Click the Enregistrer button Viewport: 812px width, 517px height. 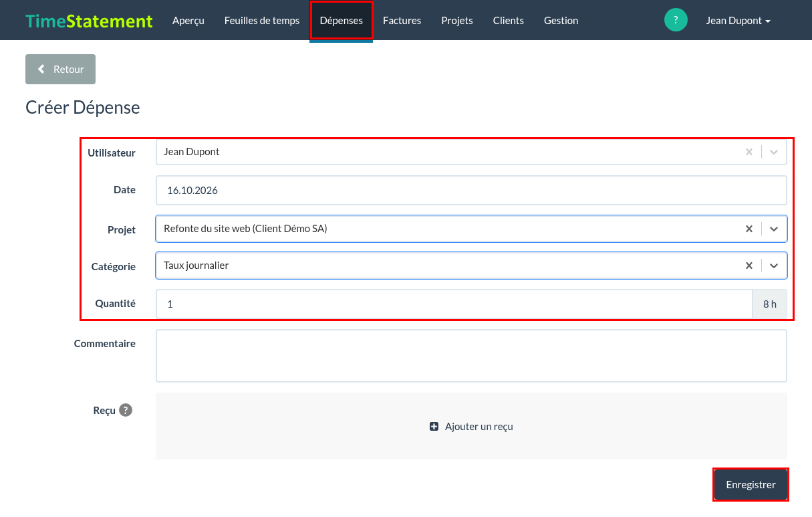tap(751, 485)
